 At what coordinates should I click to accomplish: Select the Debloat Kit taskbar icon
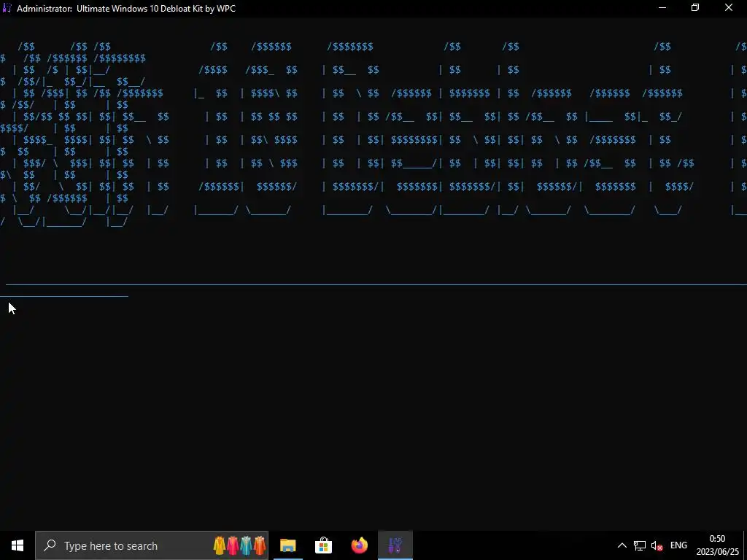[395, 545]
